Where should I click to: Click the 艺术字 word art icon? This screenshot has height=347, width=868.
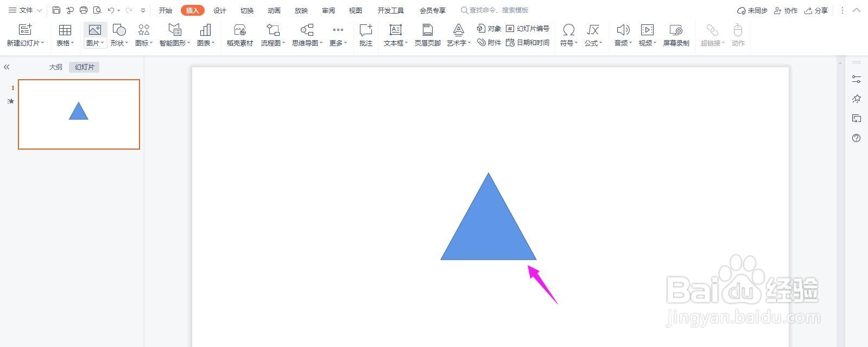click(x=459, y=30)
